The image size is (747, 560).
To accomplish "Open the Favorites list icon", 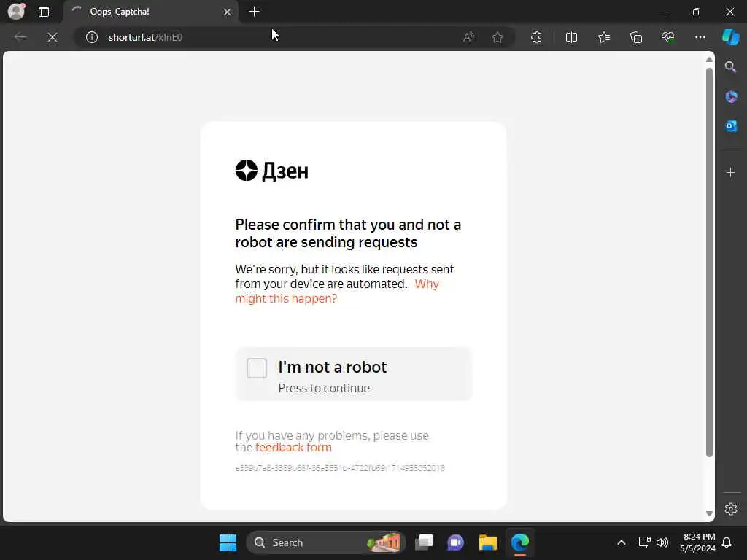I will pyautogui.click(x=604, y=37).
